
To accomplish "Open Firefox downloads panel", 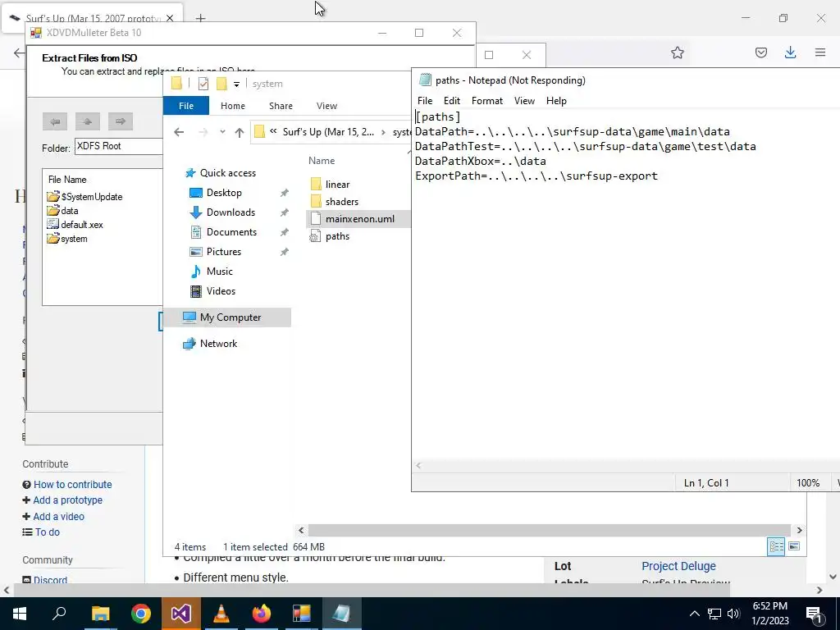I will (x=790, y=52).
